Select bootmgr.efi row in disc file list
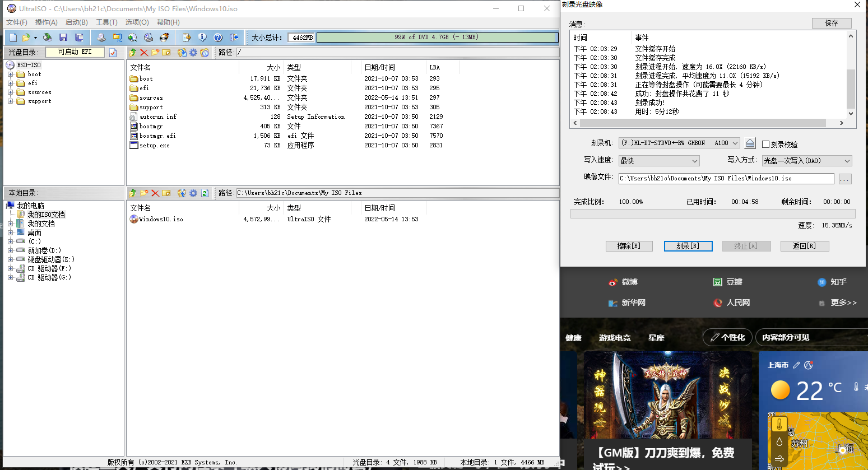 [x=152, y=136]
